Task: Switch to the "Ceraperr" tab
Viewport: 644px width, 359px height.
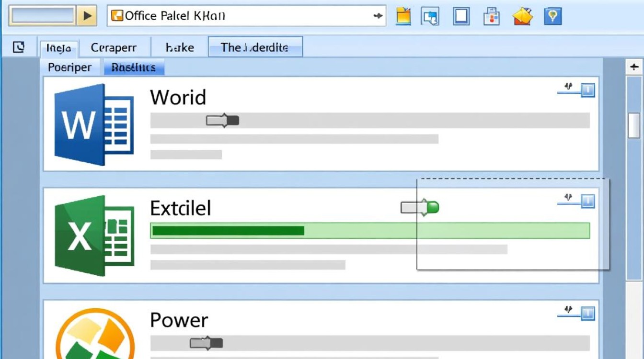Action: click(114, 48)
